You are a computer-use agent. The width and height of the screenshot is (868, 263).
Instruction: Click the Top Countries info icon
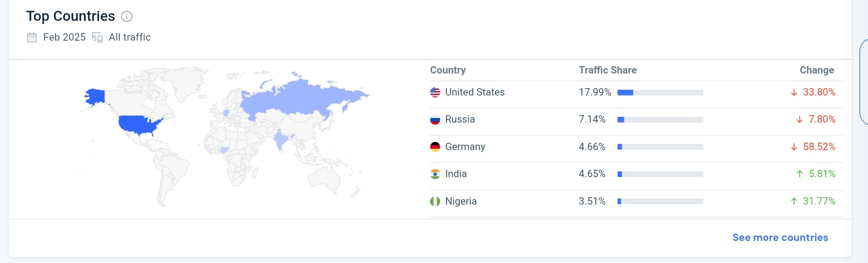point(127,17)
